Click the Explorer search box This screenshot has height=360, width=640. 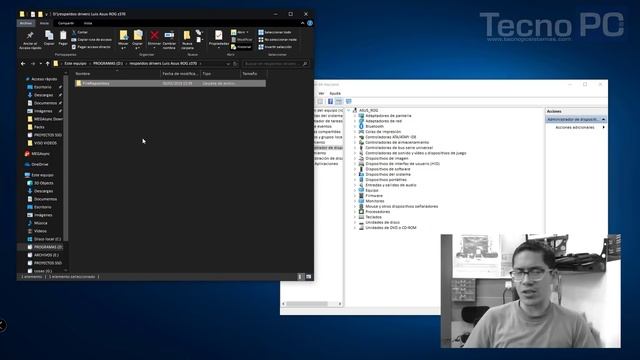(275, 64)
